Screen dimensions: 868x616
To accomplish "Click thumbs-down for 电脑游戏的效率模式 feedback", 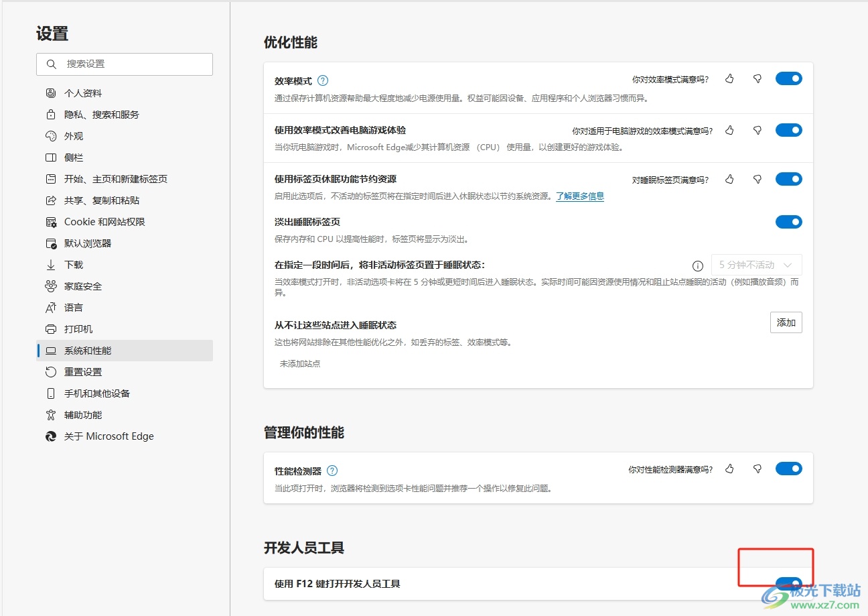I will pyautogui.click(x=757, y=130).
